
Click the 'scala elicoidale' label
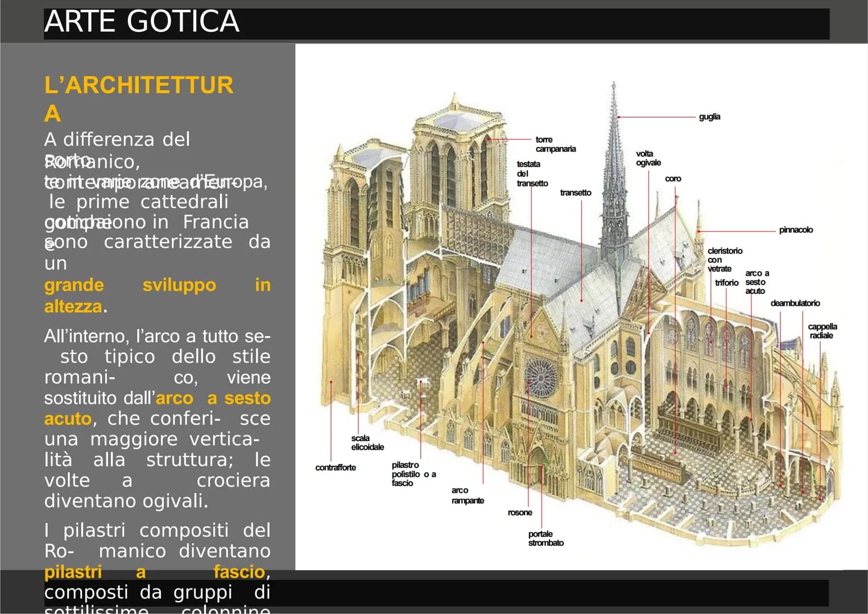(367, 442)
